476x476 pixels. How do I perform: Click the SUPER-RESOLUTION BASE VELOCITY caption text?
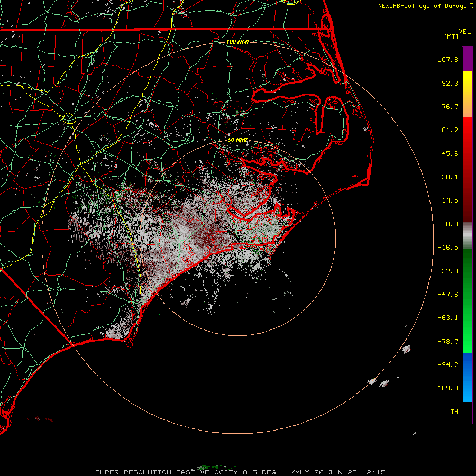167,472
